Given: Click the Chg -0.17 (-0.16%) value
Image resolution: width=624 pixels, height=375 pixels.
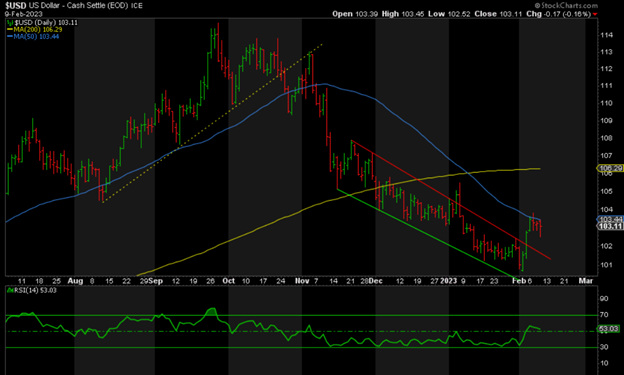Looking at the screenshot, I should pos(558,14).
